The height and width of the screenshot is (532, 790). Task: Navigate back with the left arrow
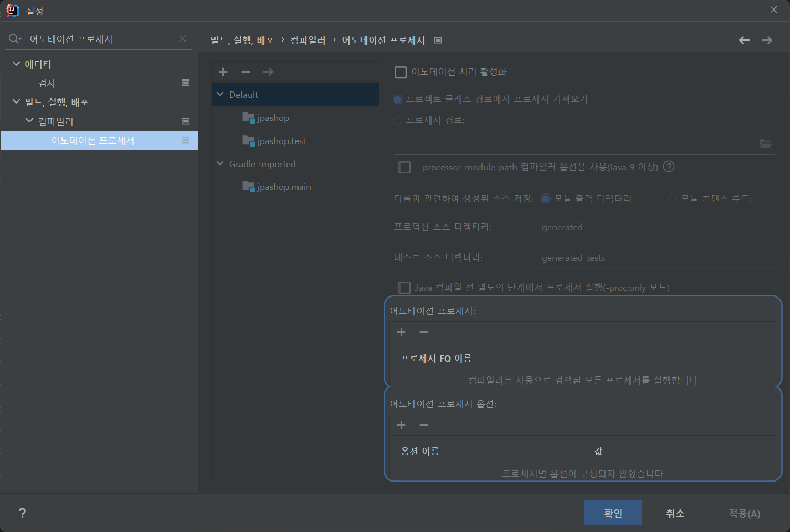point(744,40)
